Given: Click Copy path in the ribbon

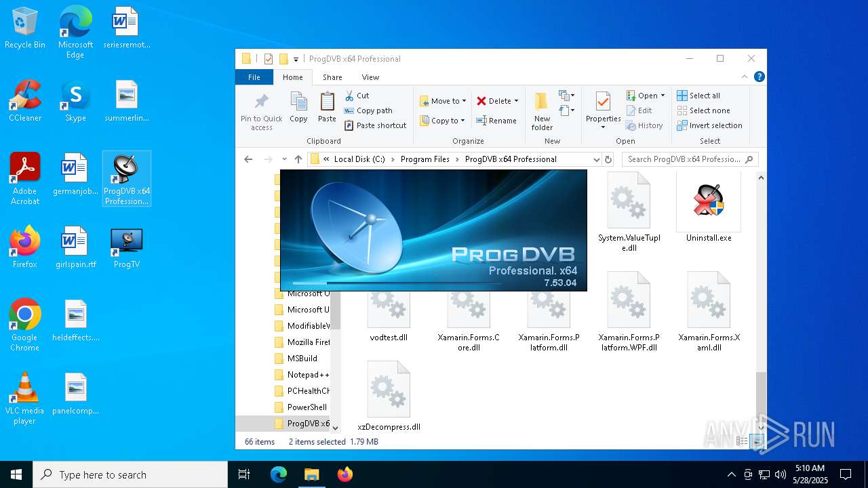Looking at the screenshot, I should click(368, 110).
